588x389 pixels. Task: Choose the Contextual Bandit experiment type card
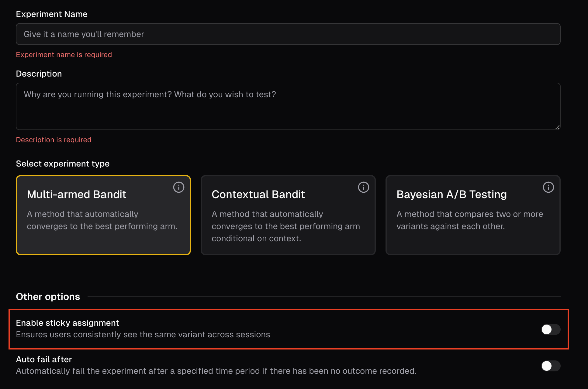coord(288,215)
